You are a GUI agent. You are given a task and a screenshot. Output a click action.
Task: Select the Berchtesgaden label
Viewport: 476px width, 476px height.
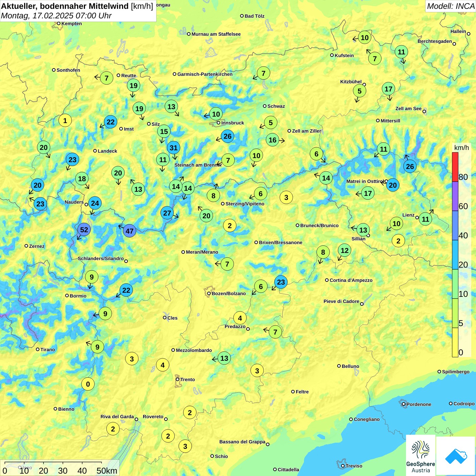coord(435,41)
